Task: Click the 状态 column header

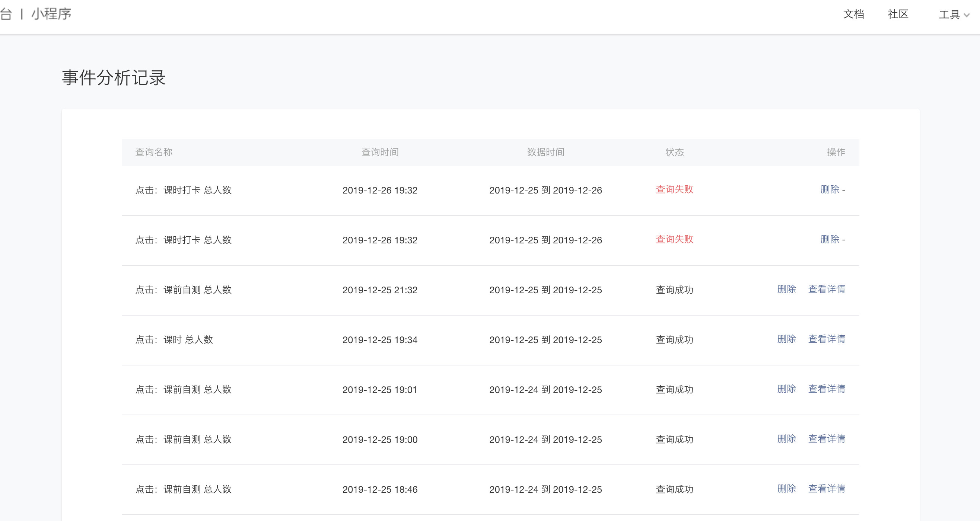Action: pyautogui.click(x=674, y=152)
